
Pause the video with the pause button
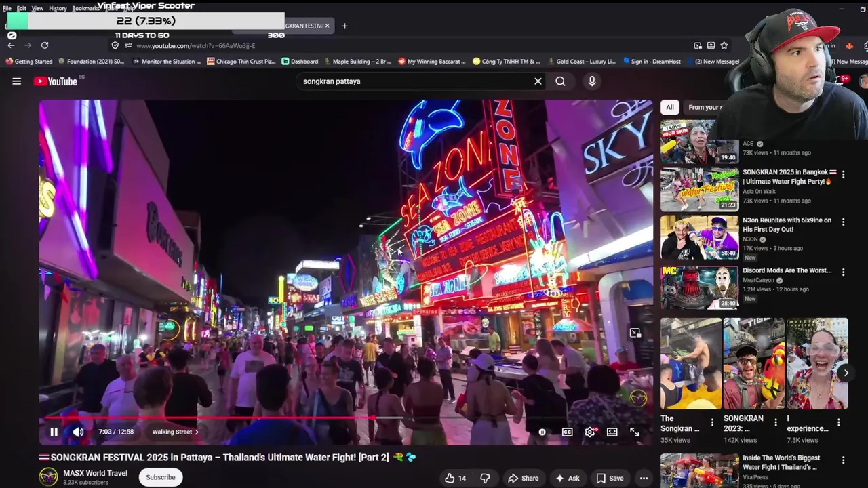coord(54,432)
